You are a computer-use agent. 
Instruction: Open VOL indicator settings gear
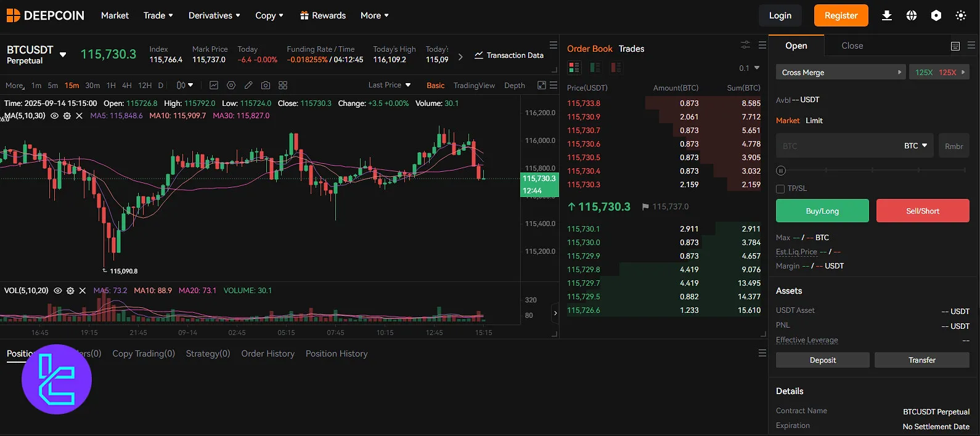[70, 291]
